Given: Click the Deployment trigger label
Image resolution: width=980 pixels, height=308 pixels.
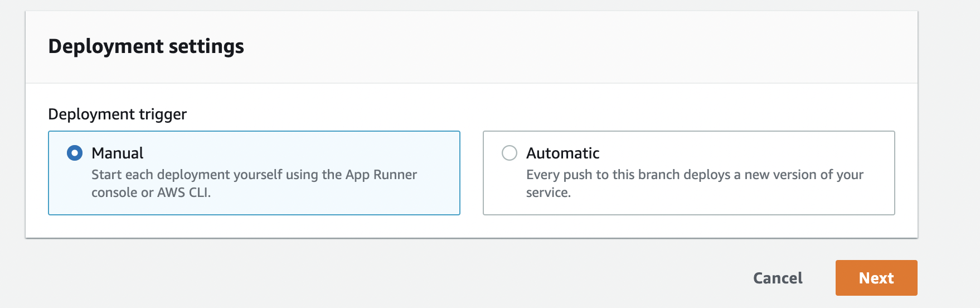Looking at the screenshot, I should click(x=118, y=114).
